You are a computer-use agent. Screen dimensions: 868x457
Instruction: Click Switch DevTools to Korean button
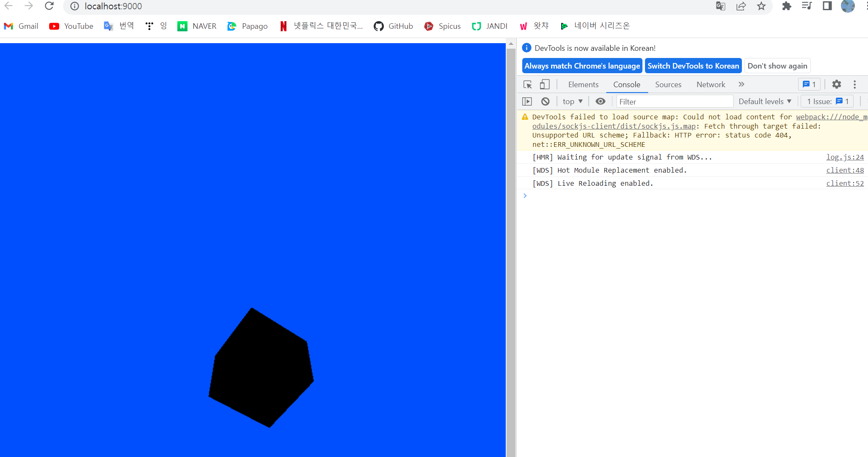tap(693, 66)
